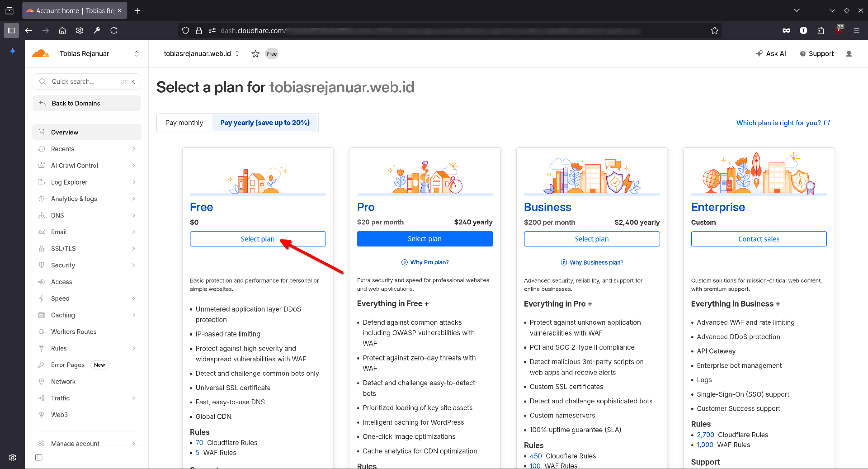Switch billing to Pay monthly

click(x=184, y=123)
